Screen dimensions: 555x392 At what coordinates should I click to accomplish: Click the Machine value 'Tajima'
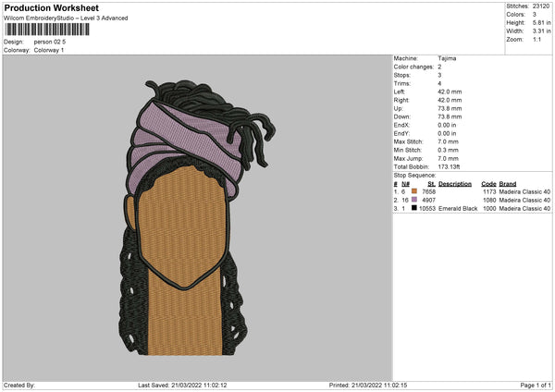[x=447, y=58]
